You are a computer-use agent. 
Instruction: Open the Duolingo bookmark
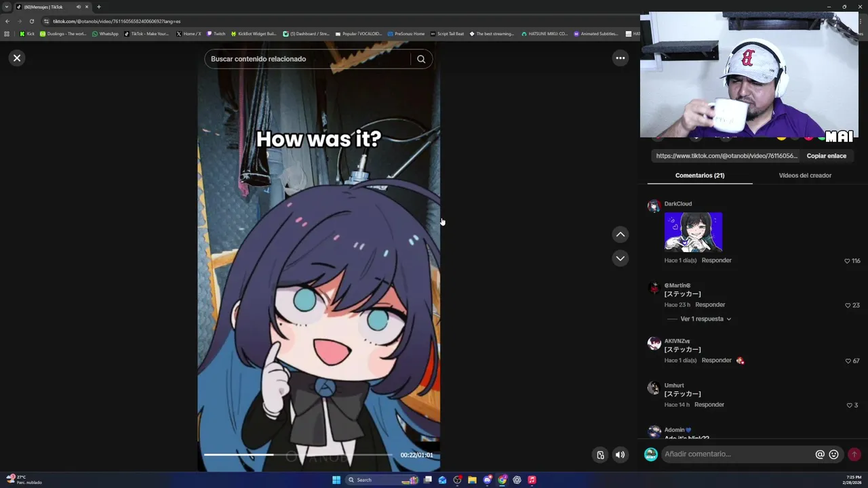63,34
